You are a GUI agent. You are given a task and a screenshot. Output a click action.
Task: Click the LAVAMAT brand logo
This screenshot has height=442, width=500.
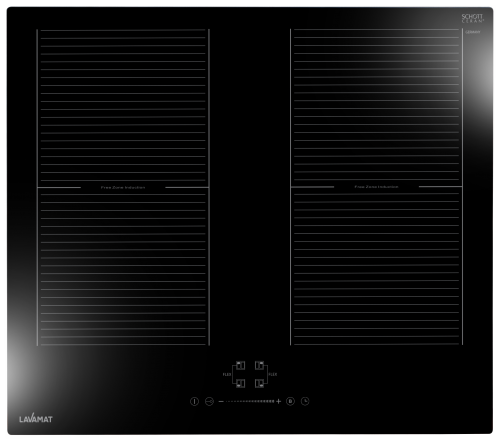click(x=36, y=419)
